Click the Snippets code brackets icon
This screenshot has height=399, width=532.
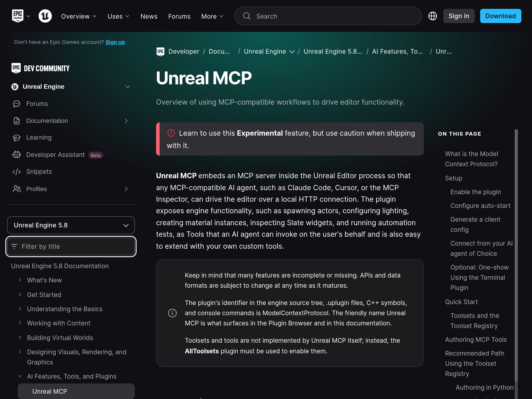click(x=17, y=172)
